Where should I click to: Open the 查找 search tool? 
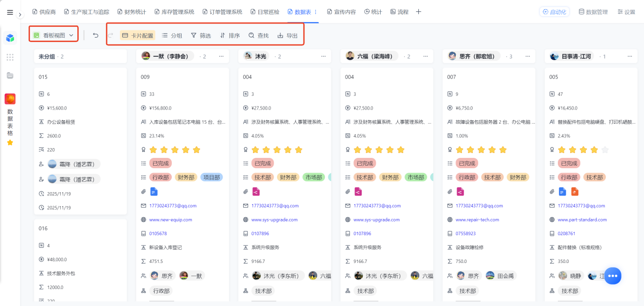tap(258, 35)
